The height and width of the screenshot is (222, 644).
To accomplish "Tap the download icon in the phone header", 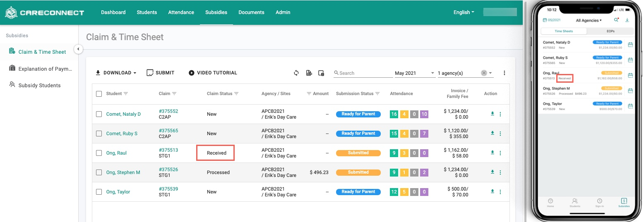I will [627, 20].
